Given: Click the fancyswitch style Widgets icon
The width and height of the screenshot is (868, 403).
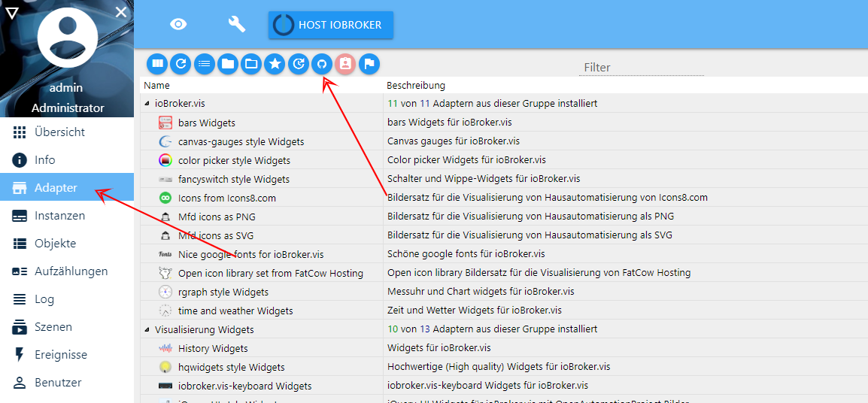Looking at the screenshot, I should [x=165, y=179].
